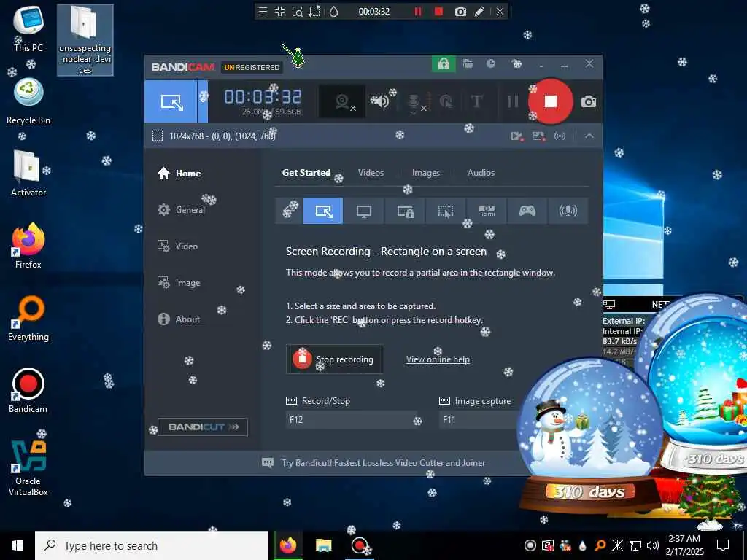747x560 pixels.
Task: Select the Game recording mode gamepad icon
Action: (x=527, y=211)
